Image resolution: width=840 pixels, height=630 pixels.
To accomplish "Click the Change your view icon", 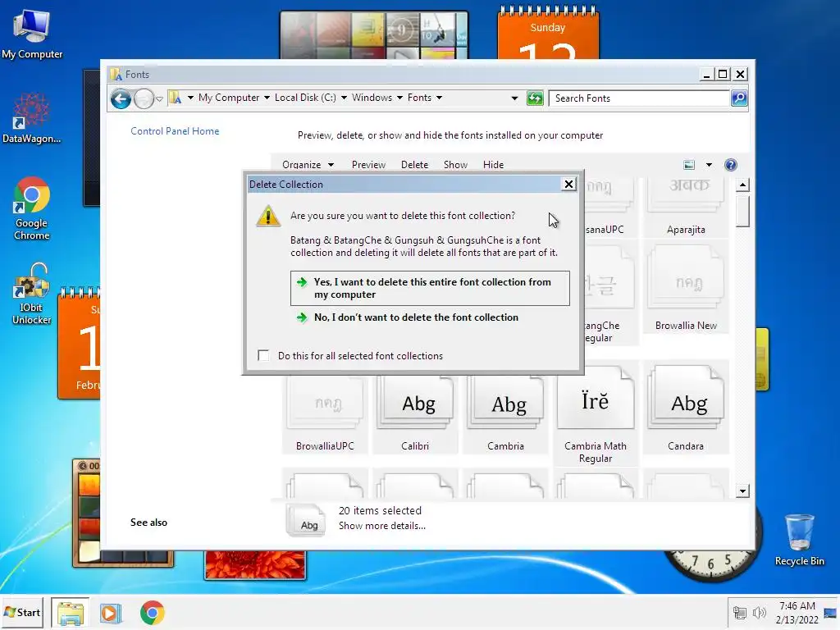I will pos(689,164).
